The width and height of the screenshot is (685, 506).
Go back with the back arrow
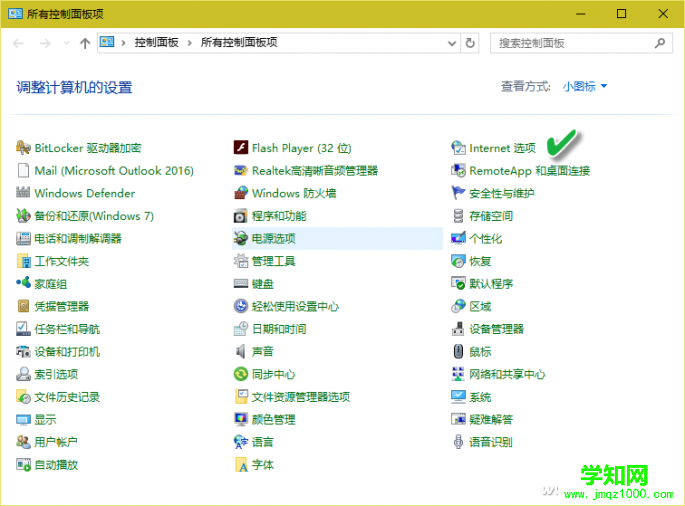click(18, 43)
